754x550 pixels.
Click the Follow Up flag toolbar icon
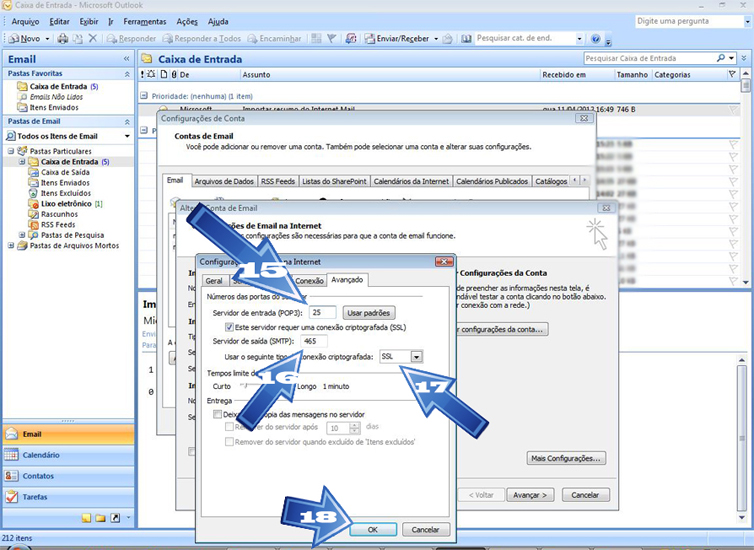coord(331,38)
